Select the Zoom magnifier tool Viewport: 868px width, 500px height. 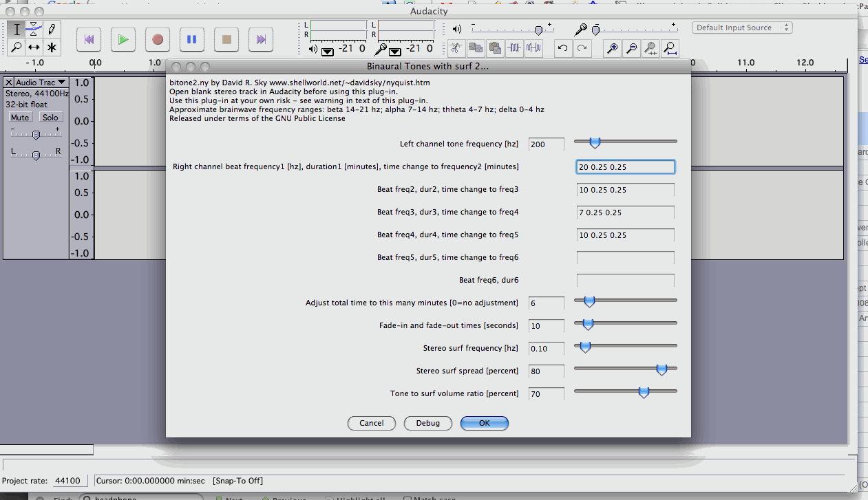point(16,47)
